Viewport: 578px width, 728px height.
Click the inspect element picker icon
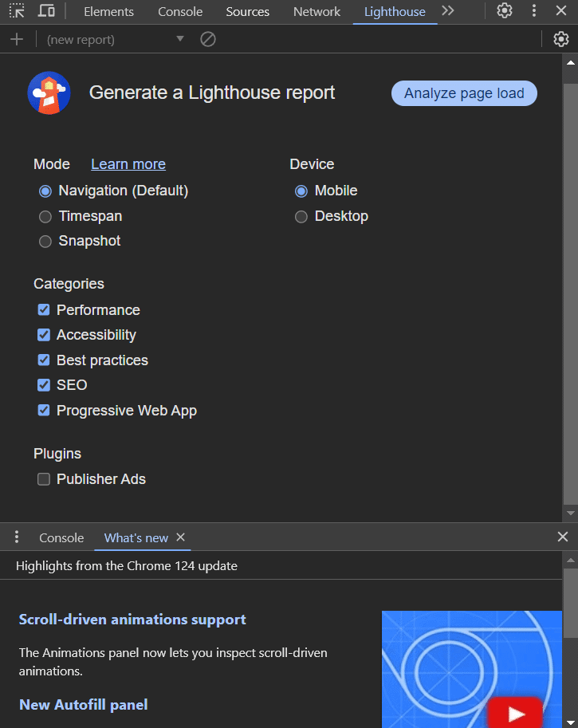point(17,11)
